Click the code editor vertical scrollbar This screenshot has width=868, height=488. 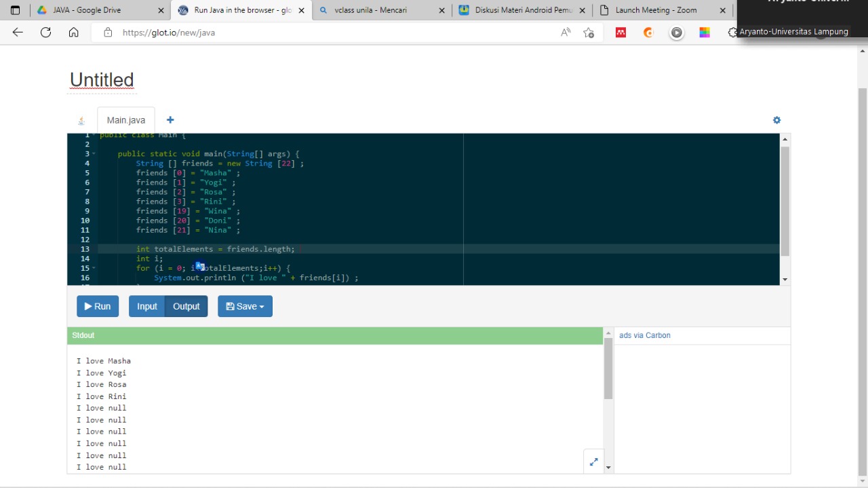(785, 201)
